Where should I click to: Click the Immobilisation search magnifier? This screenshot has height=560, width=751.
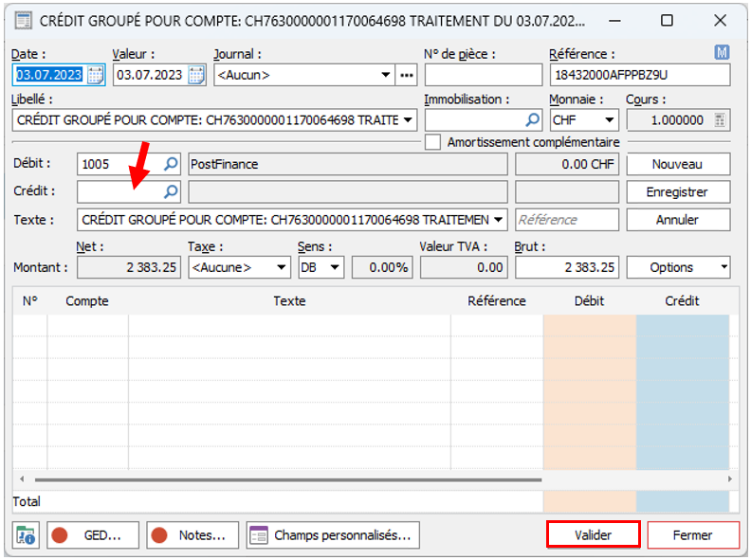[x=533, y=120]
